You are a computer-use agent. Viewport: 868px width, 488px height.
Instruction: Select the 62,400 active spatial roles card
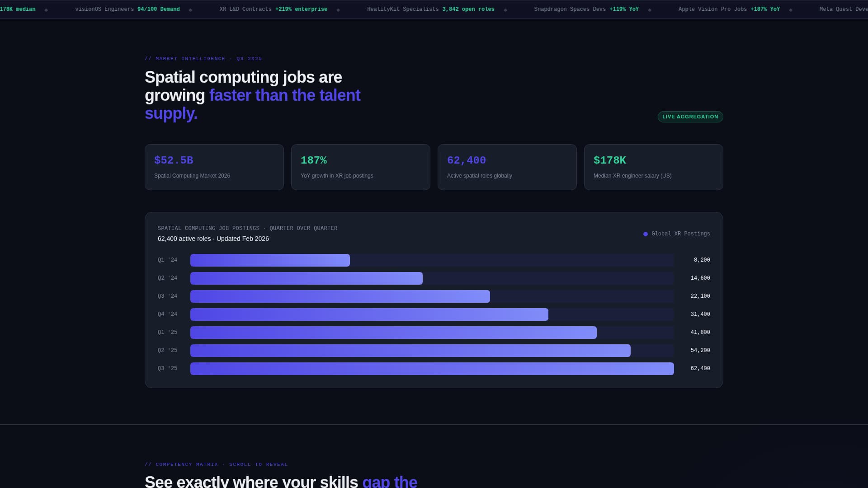pyautogui.click(x=507, y=167)
